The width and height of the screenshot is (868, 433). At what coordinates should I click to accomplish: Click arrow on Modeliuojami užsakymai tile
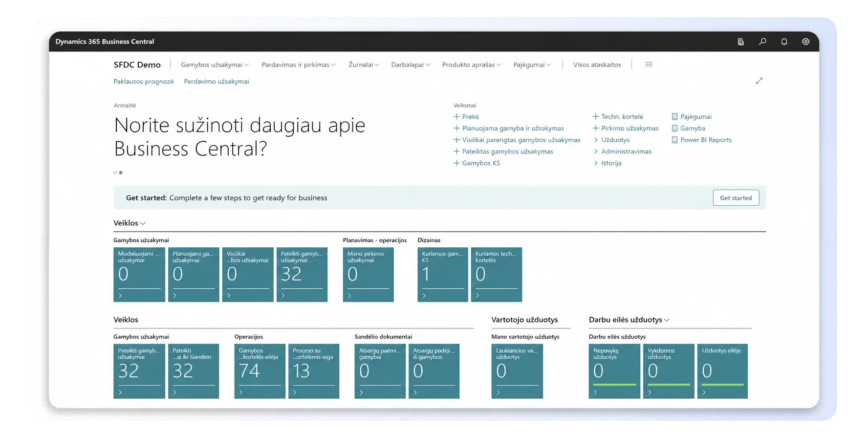tap(120, 296)
